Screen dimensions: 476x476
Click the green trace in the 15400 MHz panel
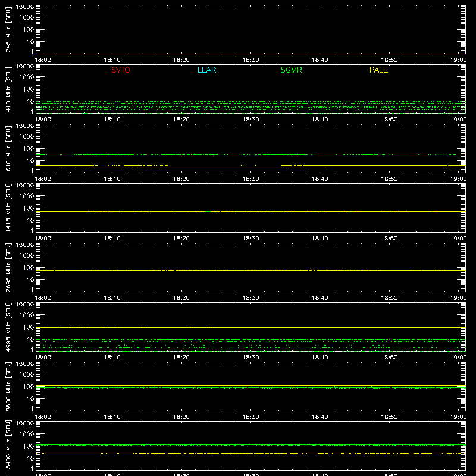tap(250, 444)
